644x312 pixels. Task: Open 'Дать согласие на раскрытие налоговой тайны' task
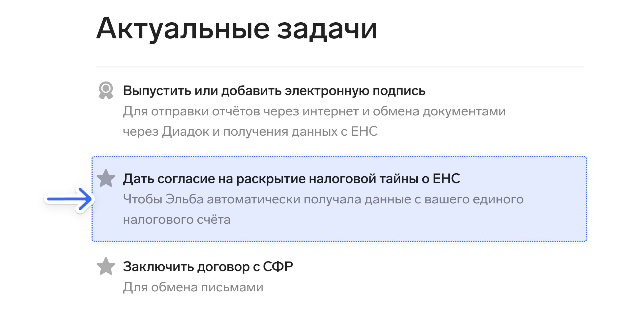pyautogui.click(x=291, y=179)
